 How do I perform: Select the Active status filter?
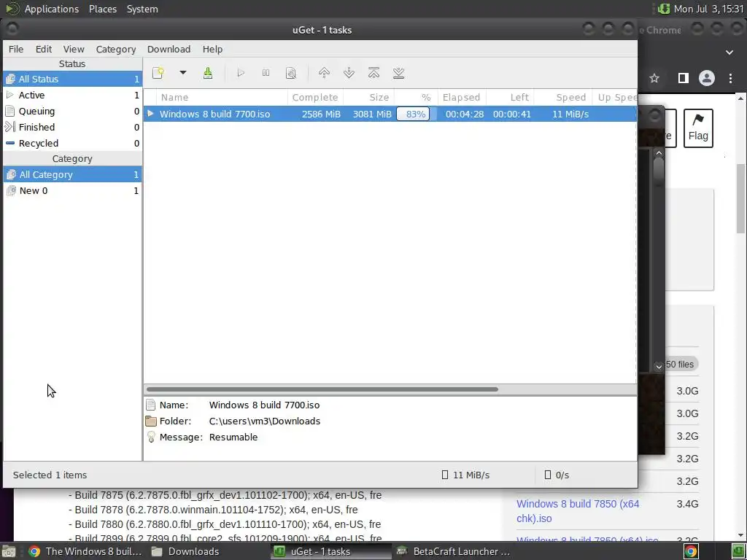[x=72, y=96]
